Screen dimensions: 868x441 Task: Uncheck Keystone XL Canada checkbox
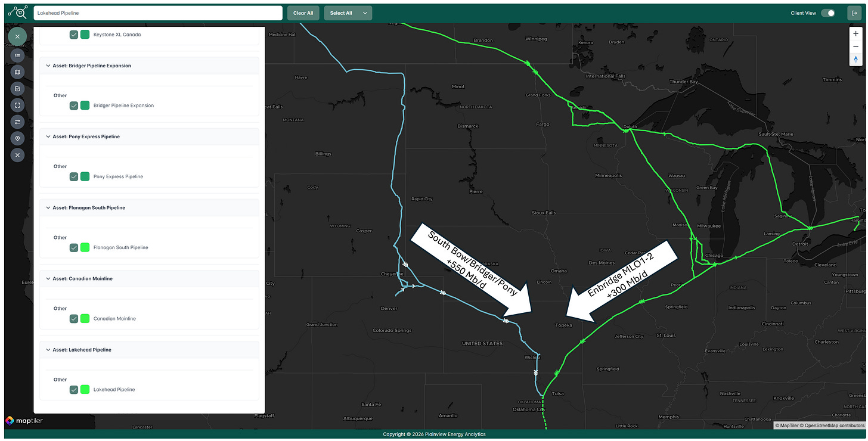[x=74, y=35]
